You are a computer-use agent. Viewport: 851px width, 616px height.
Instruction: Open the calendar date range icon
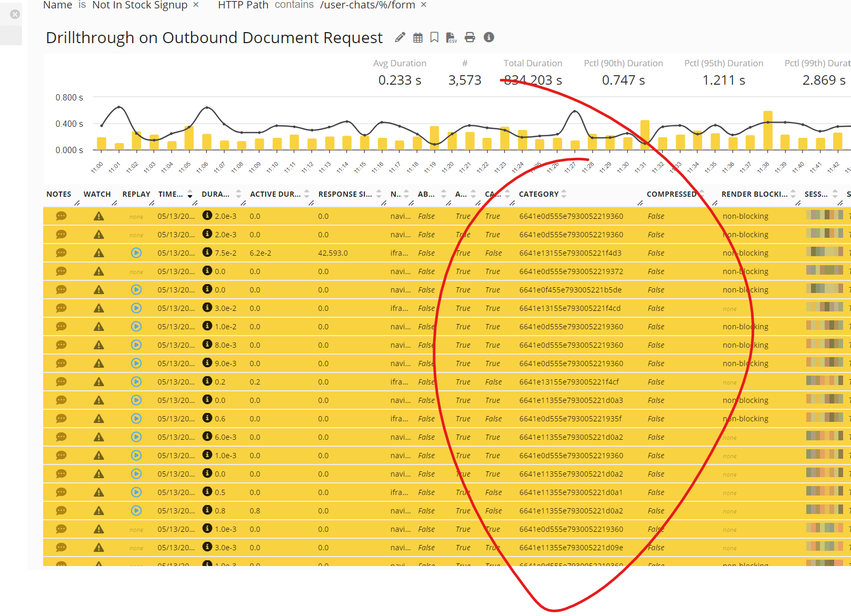[x=418, y=37]
